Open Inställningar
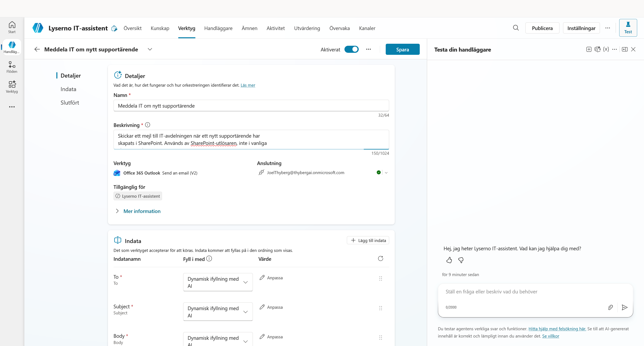Image resolution: width=644 pixels, height=346 pixels. 581,28
